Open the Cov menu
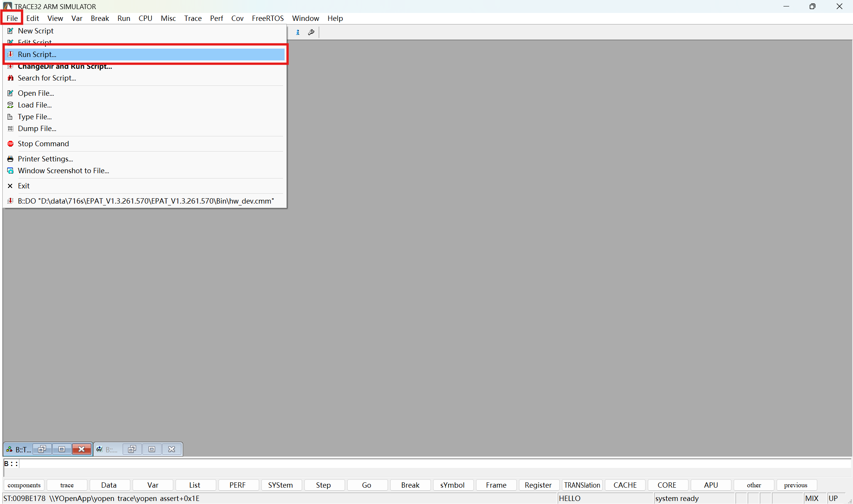853x504 pixels. point(237,18)
